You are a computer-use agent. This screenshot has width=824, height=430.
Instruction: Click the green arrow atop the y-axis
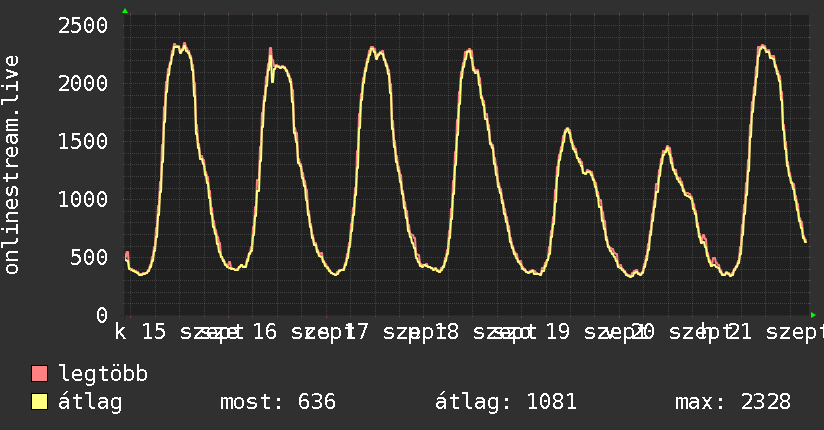coord(125,11)
